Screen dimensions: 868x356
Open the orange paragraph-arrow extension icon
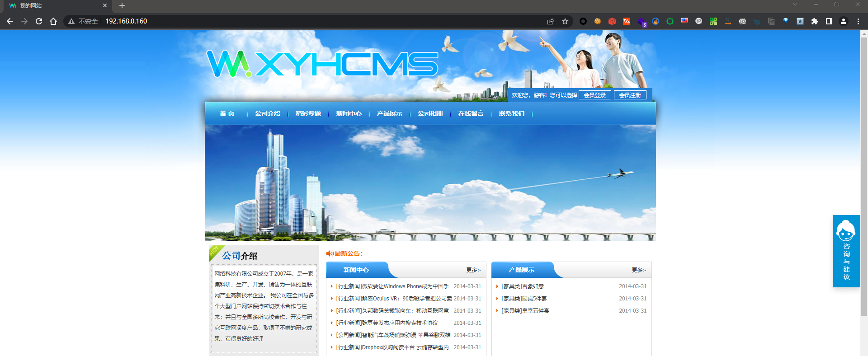coord(728,21)
